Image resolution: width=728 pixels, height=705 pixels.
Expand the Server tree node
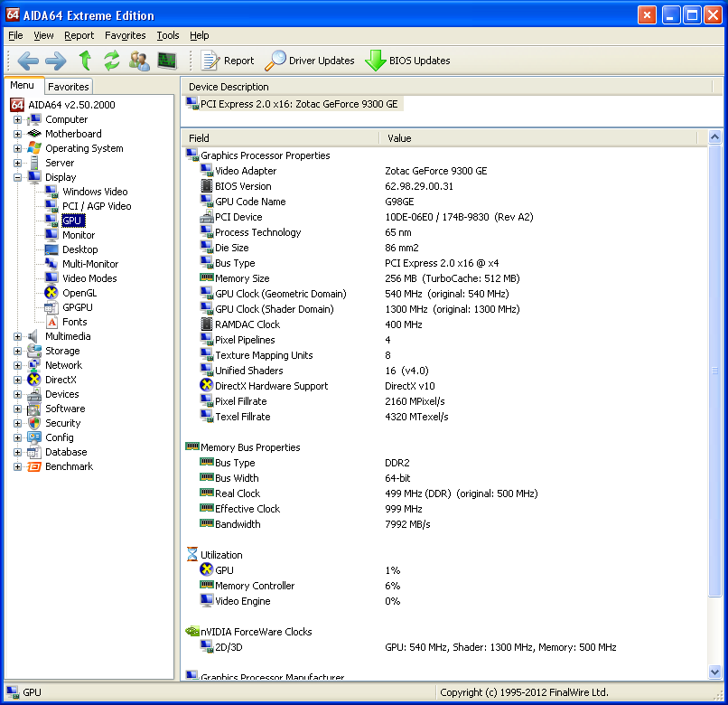click(17, 163)
